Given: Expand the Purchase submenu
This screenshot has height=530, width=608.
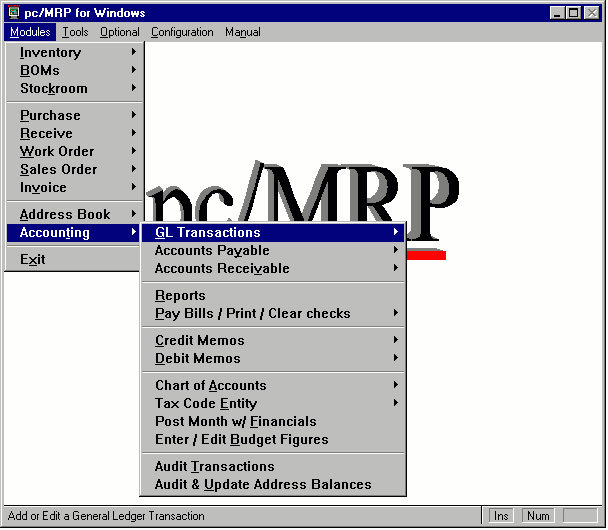Looking at the screenshot, I should coord(74,115).
